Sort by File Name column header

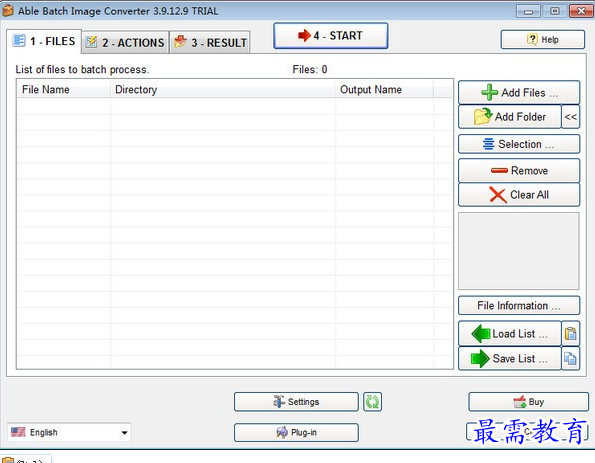(x=64, y=90)
